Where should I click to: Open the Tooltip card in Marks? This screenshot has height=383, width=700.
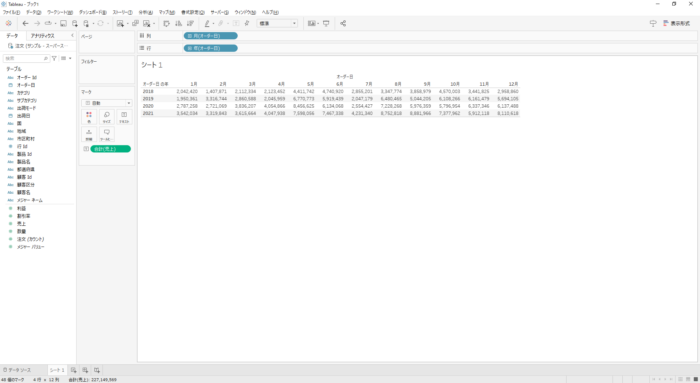point(107,134)
